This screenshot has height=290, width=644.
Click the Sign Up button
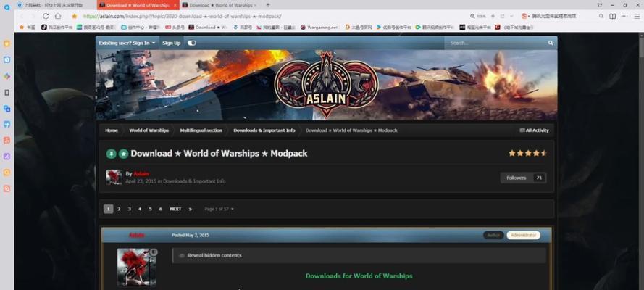pos(171,43)
